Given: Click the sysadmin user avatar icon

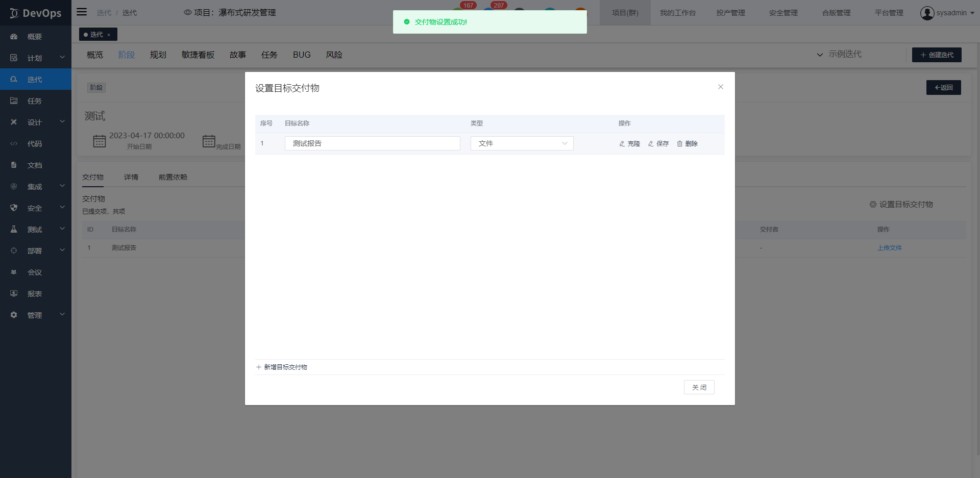Looking at the screenshot, I should (927, 13).
